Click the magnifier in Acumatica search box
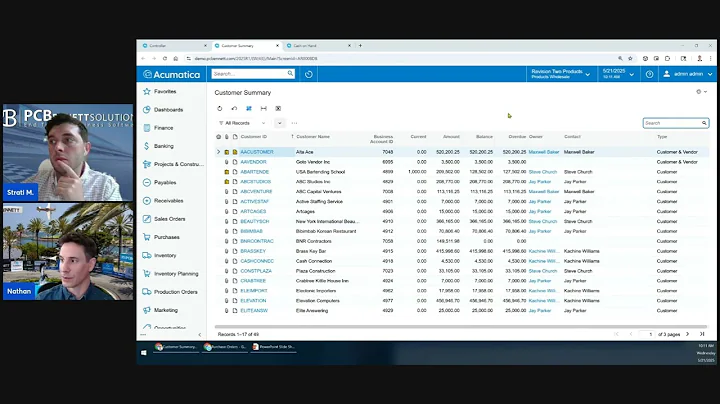 point(290,73)
